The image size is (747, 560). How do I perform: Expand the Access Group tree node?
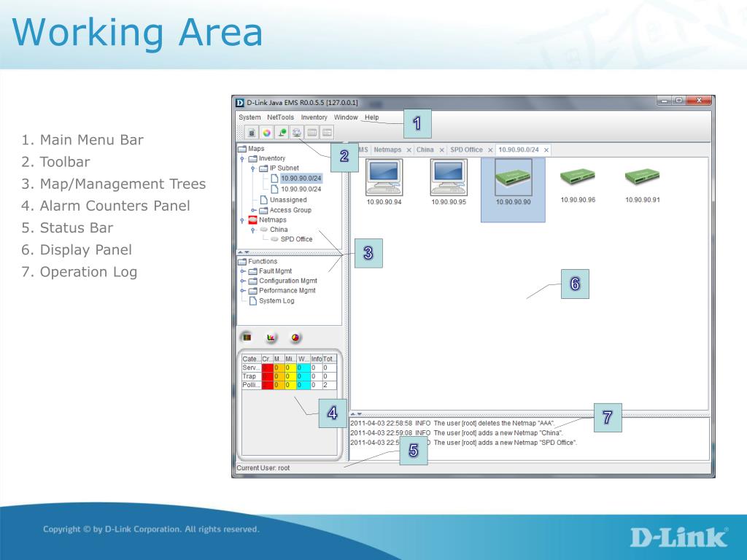(x=253, y=210)
